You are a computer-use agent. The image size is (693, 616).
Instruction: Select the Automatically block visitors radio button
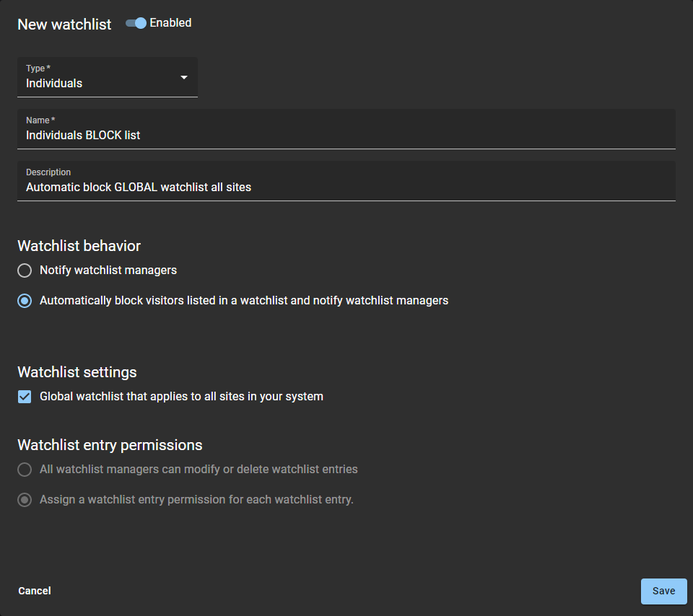coord(25,301)
